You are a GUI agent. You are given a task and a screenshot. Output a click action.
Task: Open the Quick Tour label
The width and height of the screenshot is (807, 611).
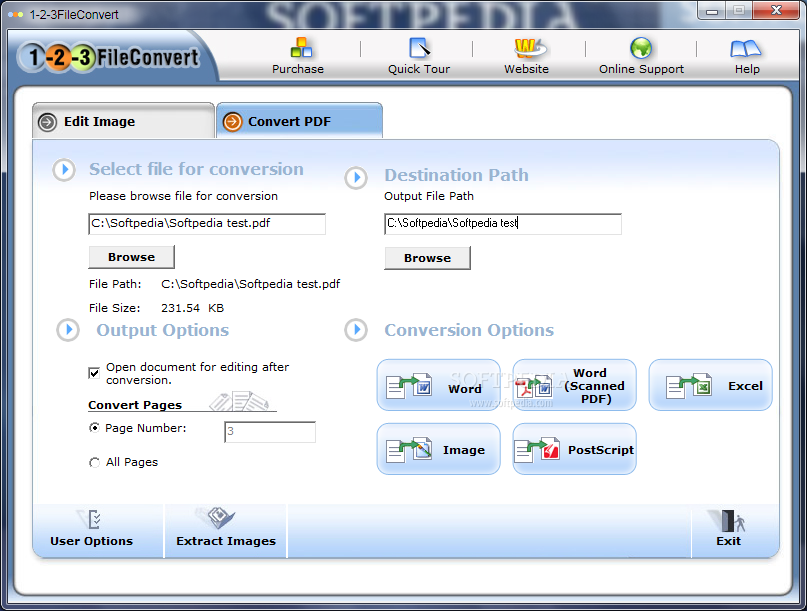coord(419,69)
